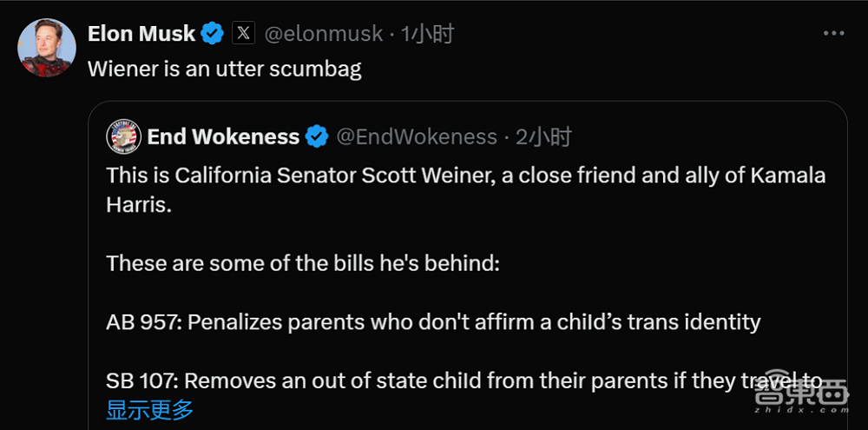Click Elon Musk's blue verified badge
The image size is (868, 430).
213,34
